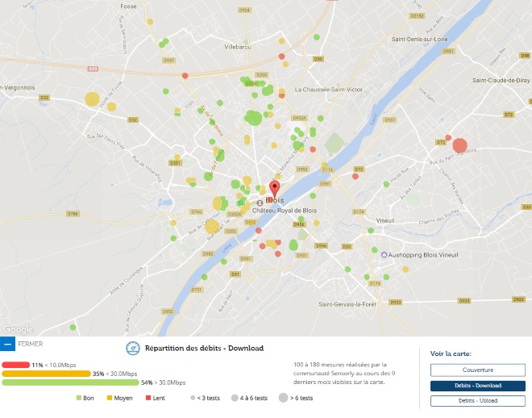Click the speedometer gauge icon

[x=133, y=349]
